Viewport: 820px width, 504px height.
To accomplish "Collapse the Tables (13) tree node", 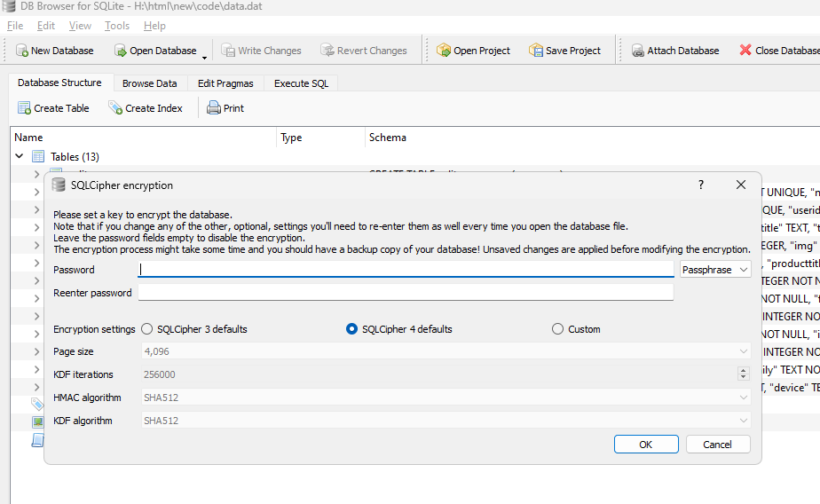I will (20, 156).
